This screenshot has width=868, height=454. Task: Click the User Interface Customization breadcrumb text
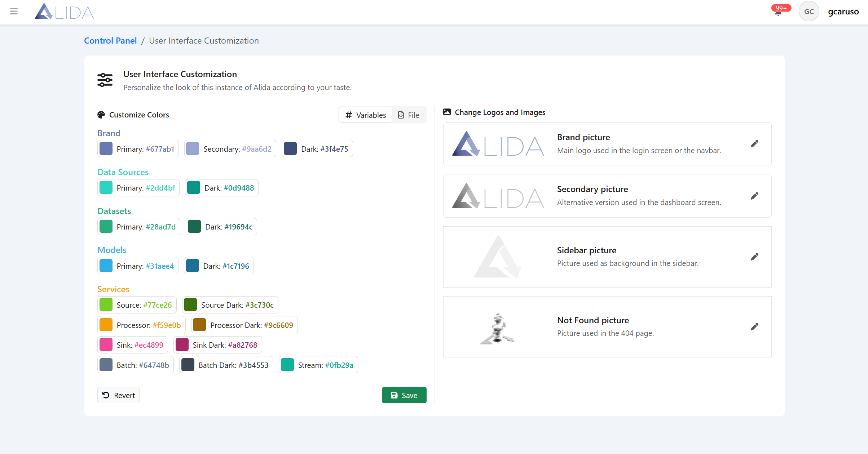(x=204, y=41)
